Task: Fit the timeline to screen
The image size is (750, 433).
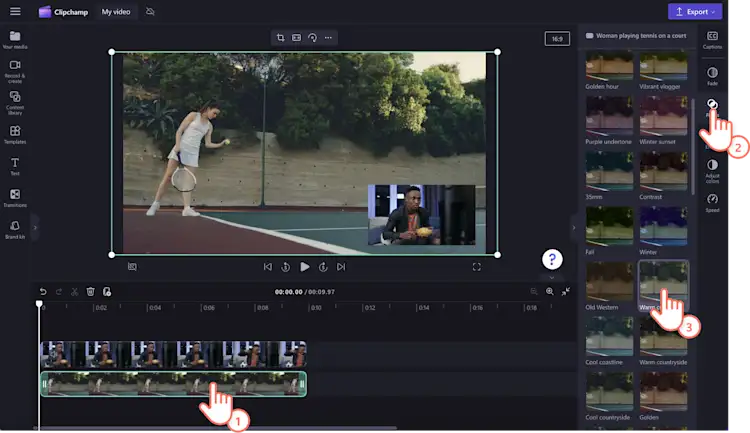Action: pos(565,291)
